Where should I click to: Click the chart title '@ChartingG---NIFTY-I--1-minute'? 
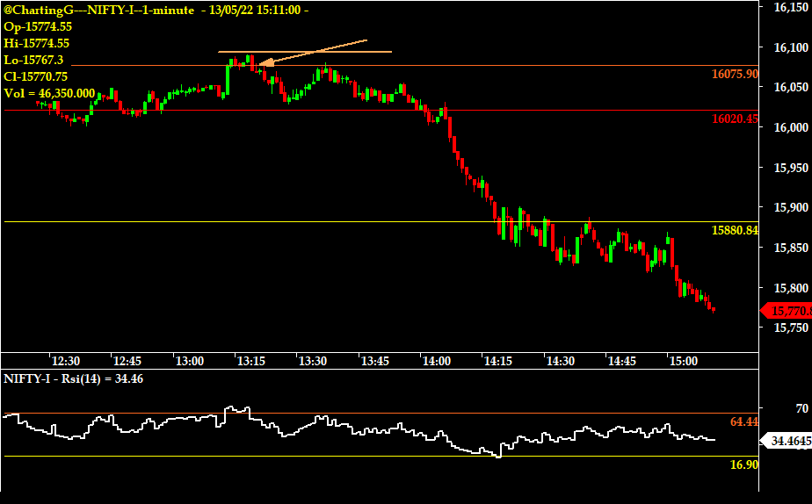pos(99,10)
